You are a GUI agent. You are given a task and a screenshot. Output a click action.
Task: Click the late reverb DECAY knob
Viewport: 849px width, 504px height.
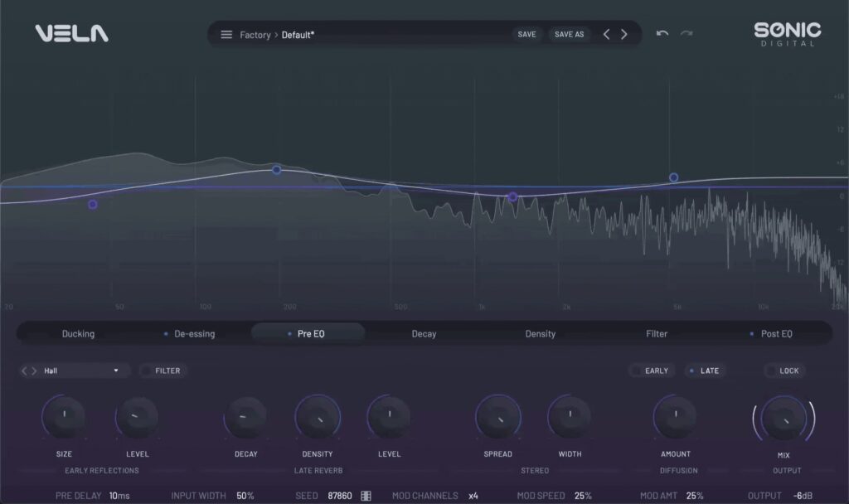point(245,417)
